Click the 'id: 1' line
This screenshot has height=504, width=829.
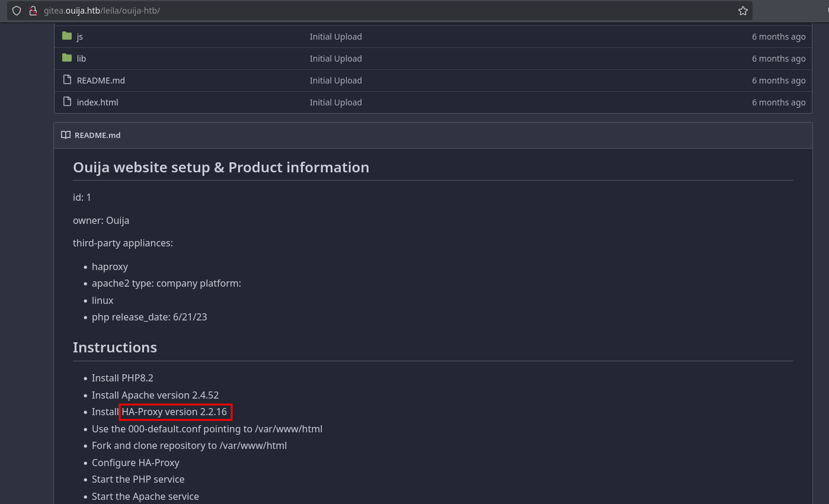(82, 197)
